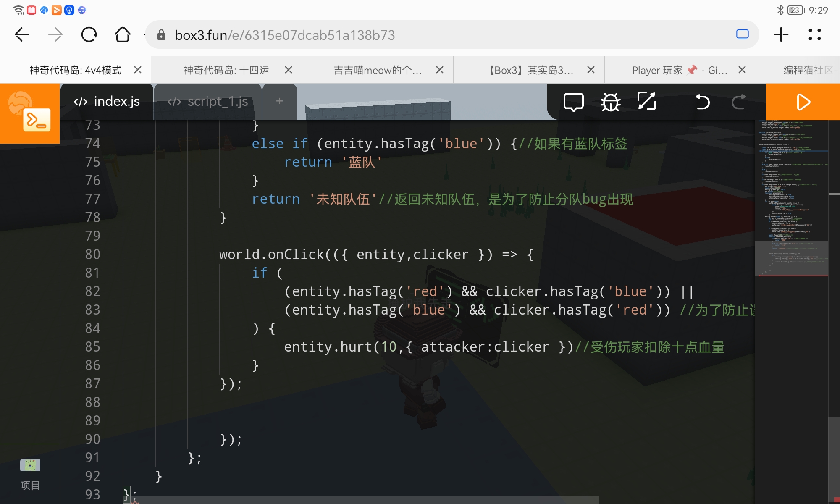Click line number 80 in gutter
Viewport: 840px width, 504px height.
[x=92, y=254]
